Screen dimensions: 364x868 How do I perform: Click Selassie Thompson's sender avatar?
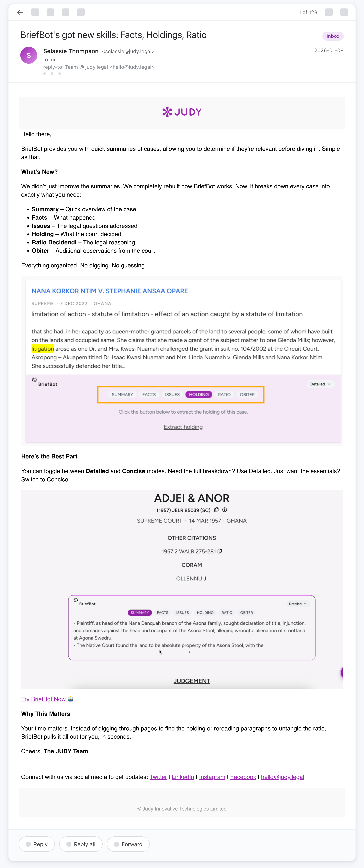29,55
